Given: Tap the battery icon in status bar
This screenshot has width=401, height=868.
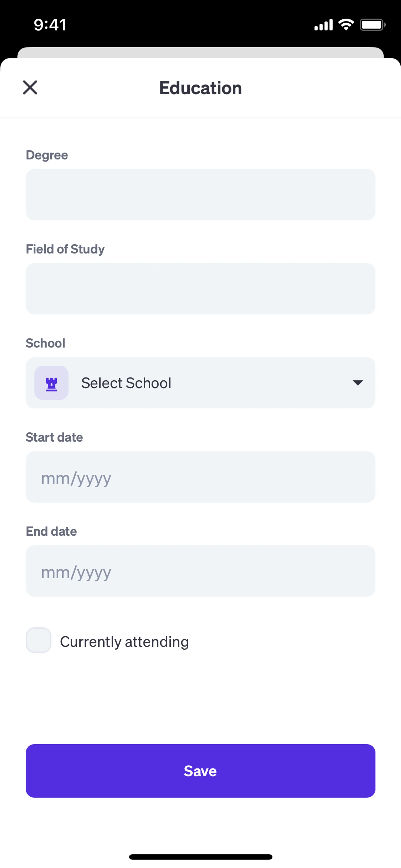Looking at the screenshot, I should 372,25.
